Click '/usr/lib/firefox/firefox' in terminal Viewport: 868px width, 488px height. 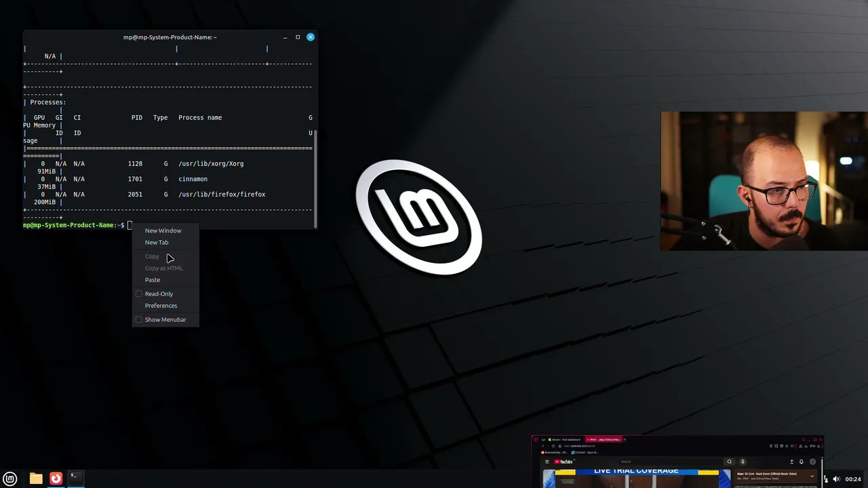(222, 195)
